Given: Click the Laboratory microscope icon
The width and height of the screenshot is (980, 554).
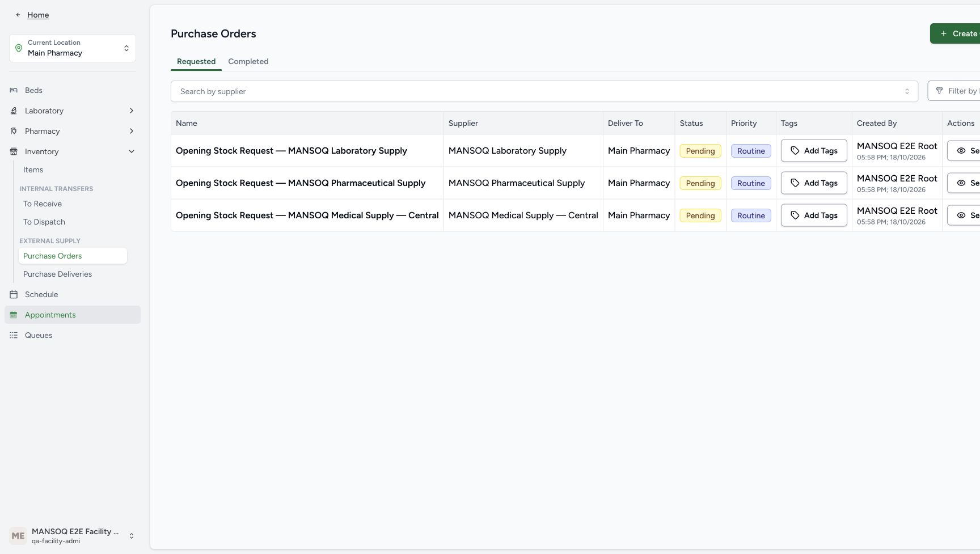Looking at the screenshot, I should [14, 111].
